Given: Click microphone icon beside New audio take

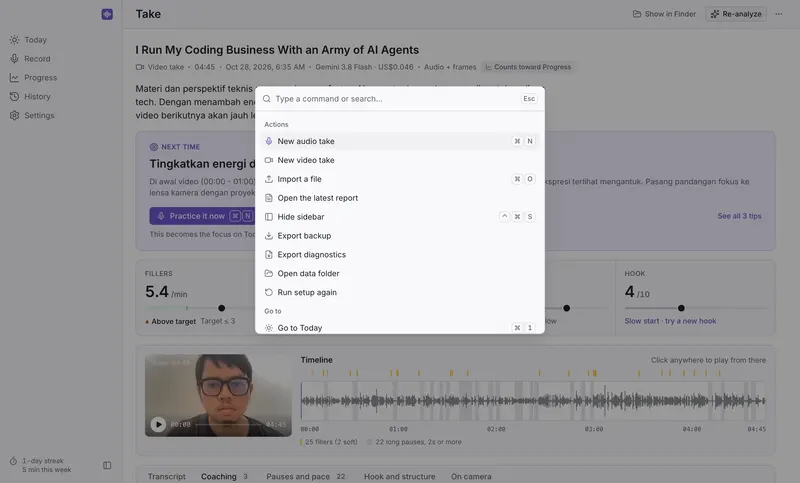Looking at the screenshot, I should click(269, 141).
